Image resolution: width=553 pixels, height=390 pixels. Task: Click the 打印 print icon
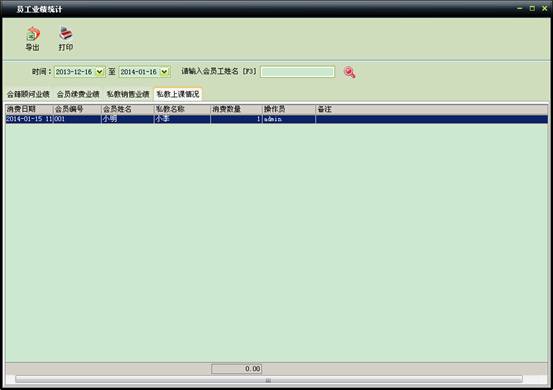(66, 33)
